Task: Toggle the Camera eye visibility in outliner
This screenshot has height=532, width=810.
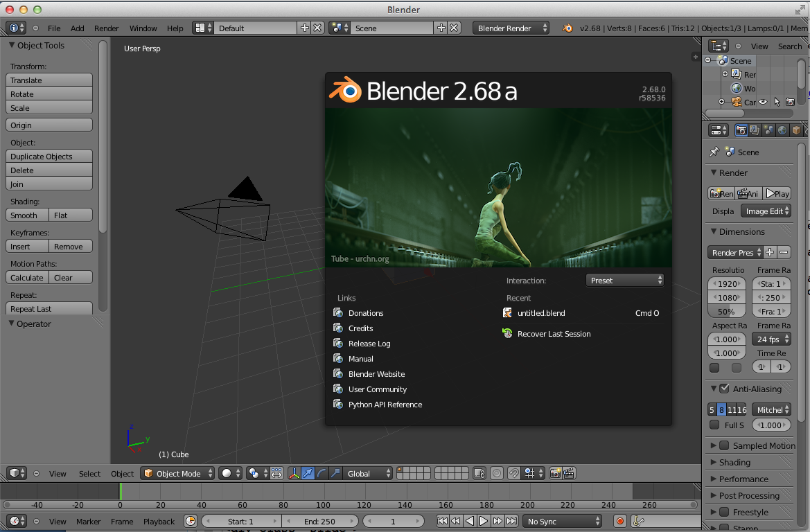Action: (763, 102)
